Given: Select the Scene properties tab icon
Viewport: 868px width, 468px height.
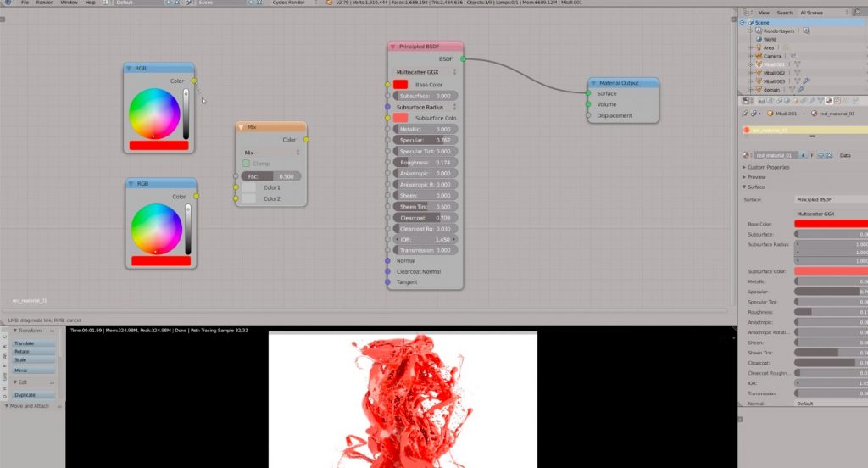Looking at the screenshot, I should click(779, 101).
